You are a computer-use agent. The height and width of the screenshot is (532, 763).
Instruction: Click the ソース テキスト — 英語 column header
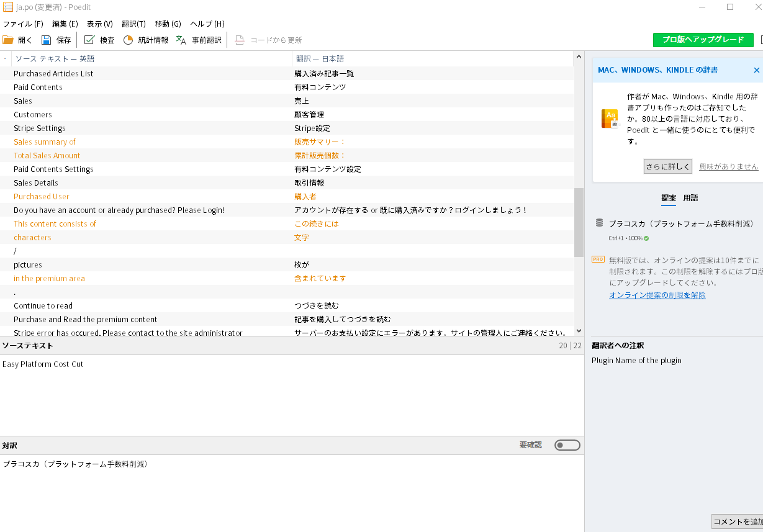point(151,59)
